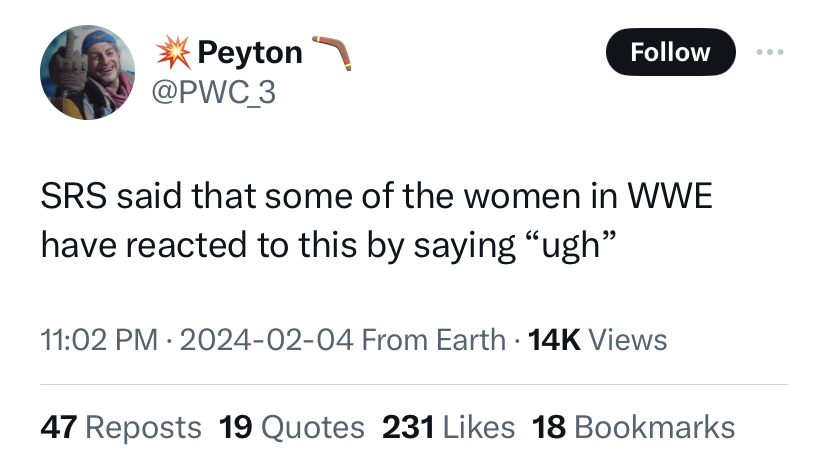
Task: View the 14K Views analytics
Action: tap(598, 340)
